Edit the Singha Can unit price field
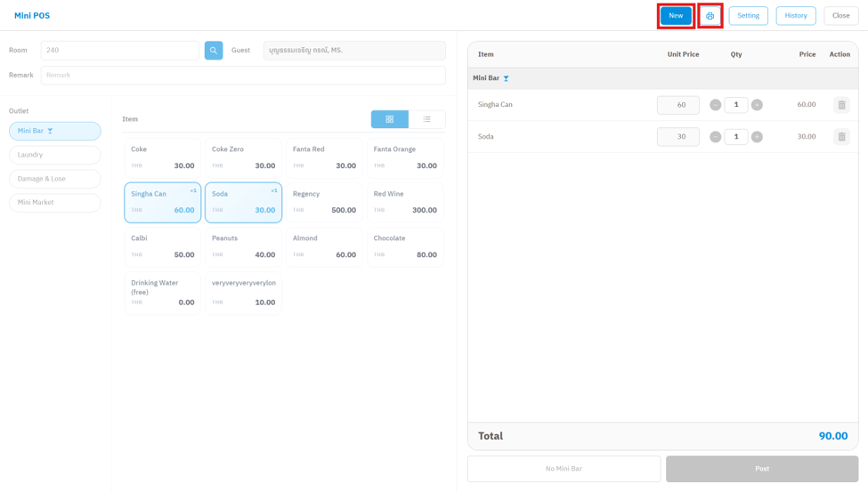868x492 pixels. tap(678, 105)
